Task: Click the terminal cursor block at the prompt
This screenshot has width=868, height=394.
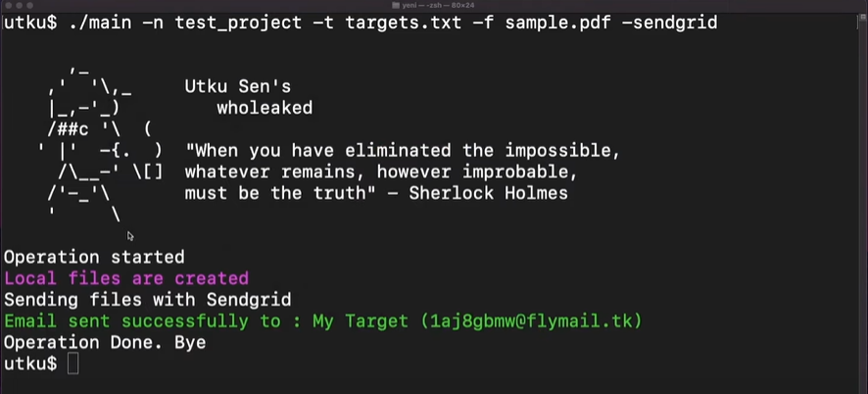Action: coord(72,364)
